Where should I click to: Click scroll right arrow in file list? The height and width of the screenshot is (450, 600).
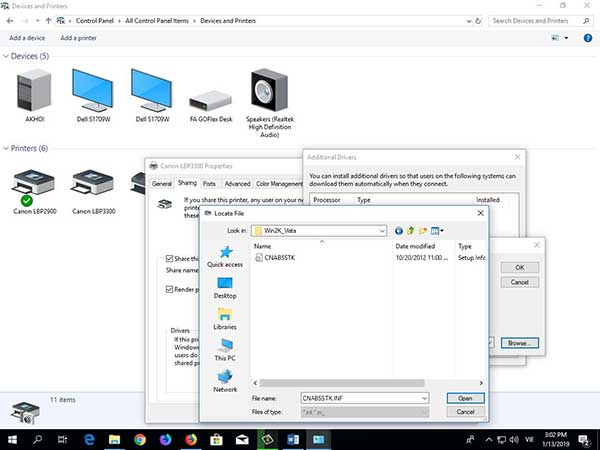pos(481,383)
